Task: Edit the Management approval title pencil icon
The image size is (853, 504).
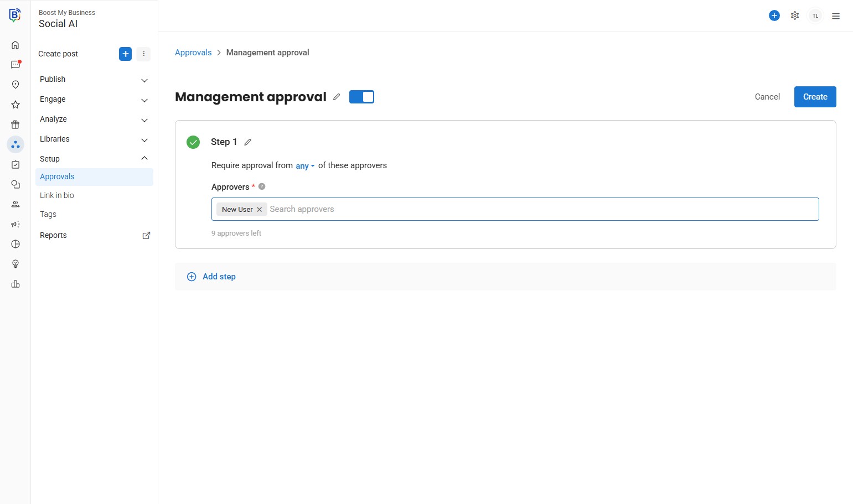Action: (x=337, y=97)
